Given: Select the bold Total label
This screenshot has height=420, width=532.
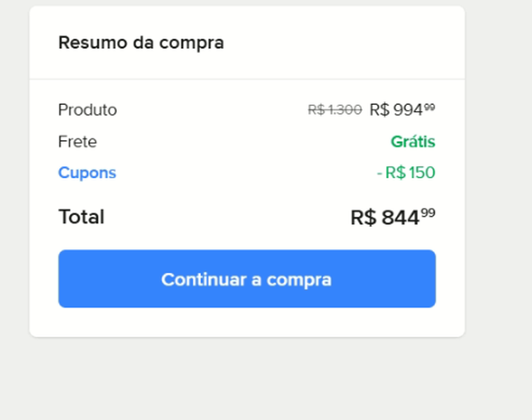Looking at the screenshot, I should pos(81,217).
